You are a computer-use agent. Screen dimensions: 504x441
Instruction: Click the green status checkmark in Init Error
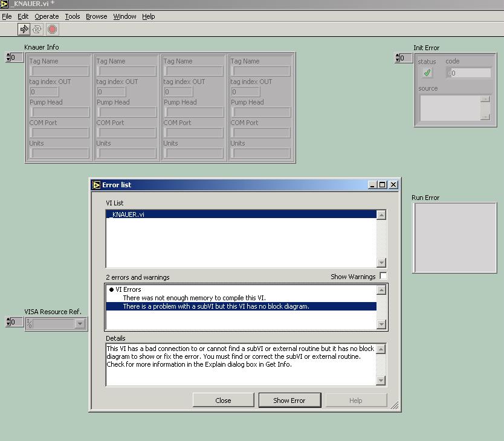(x=427, y=72)
